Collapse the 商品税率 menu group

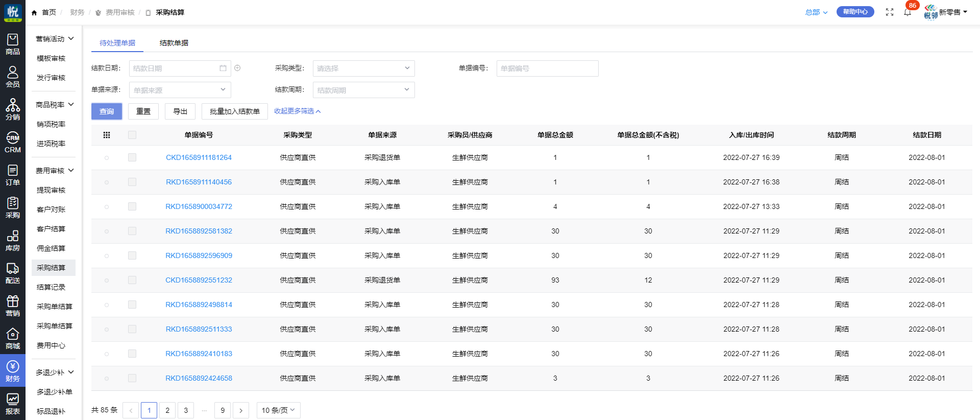[55, 105]
